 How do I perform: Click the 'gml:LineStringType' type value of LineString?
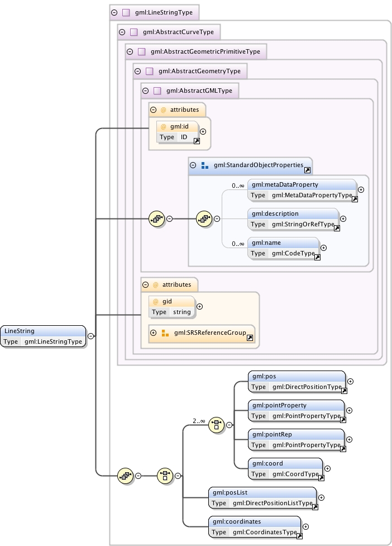tap(53, 341)
